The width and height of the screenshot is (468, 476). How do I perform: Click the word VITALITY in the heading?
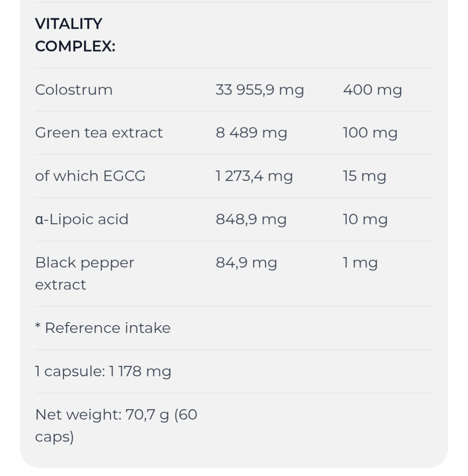(x=69, y=24)
